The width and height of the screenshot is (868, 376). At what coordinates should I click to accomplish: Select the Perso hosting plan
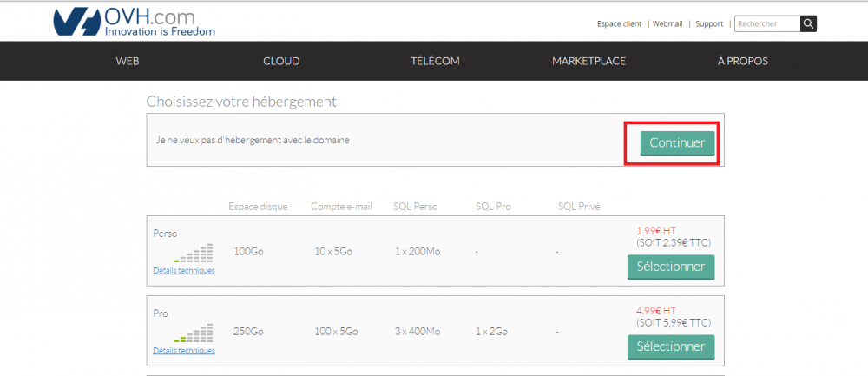(x=670, y=267)
